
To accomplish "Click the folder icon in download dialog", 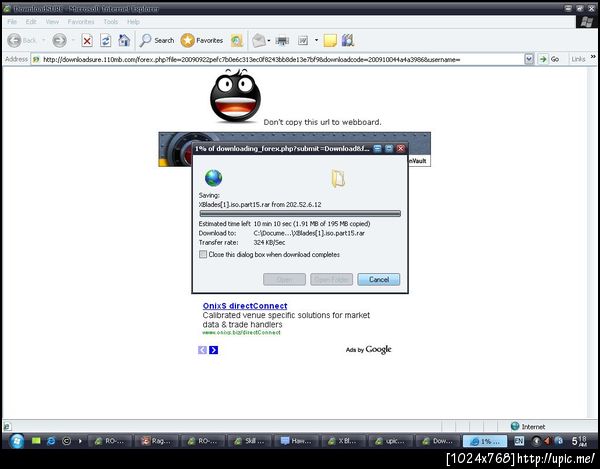I will [338, 178].
